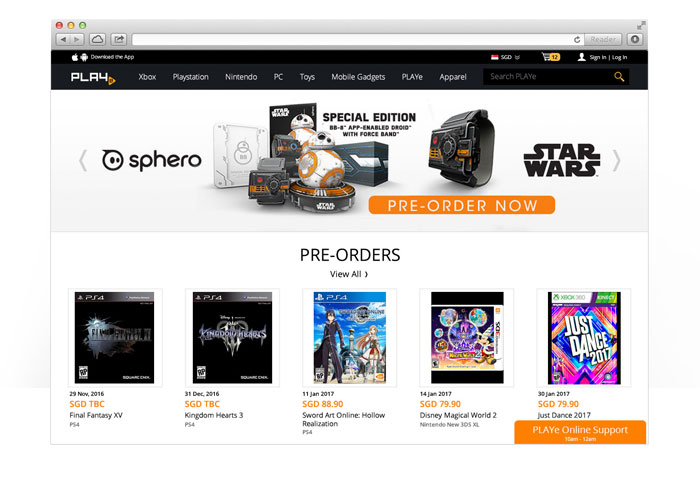The width and height of the screenshot is (700, 500).
Task: Open the Nintendo menu item
Action: [241, 77]
